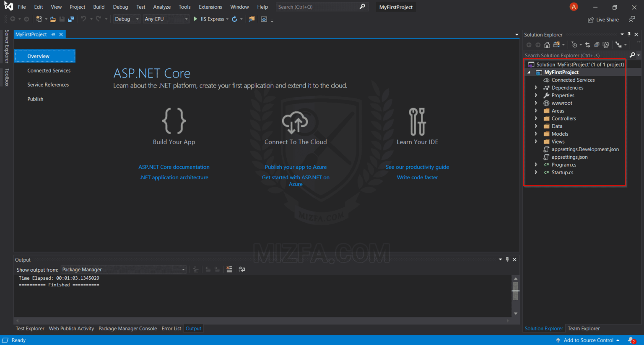The height and width of the screenshot is (345, 644).
Task: Clear All text in the Output window
Action: 229,269
